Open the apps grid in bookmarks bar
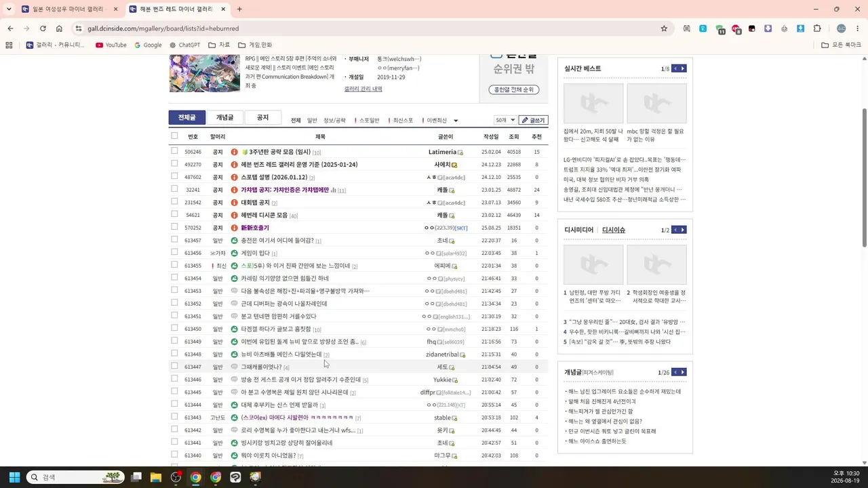This screenshot has height=488, width=868. 9,45
